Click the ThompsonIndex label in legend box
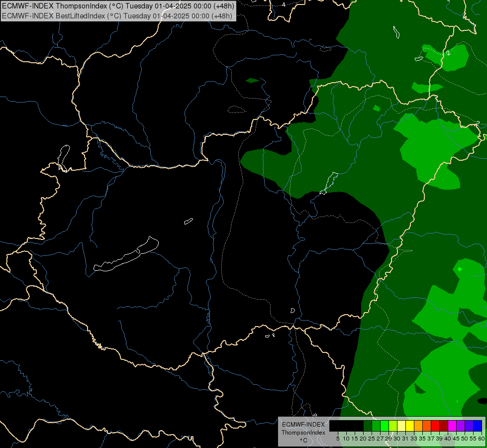The height and width of the screenshot is (448, 487). pyautogui.click(x=303, y=433)
